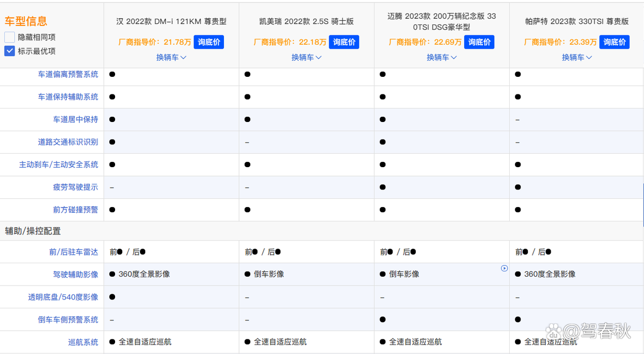Expand 换辆车 dropdown under 迈腾 2023款
This screenshot has width=644, height=354.
coord(442,58)
